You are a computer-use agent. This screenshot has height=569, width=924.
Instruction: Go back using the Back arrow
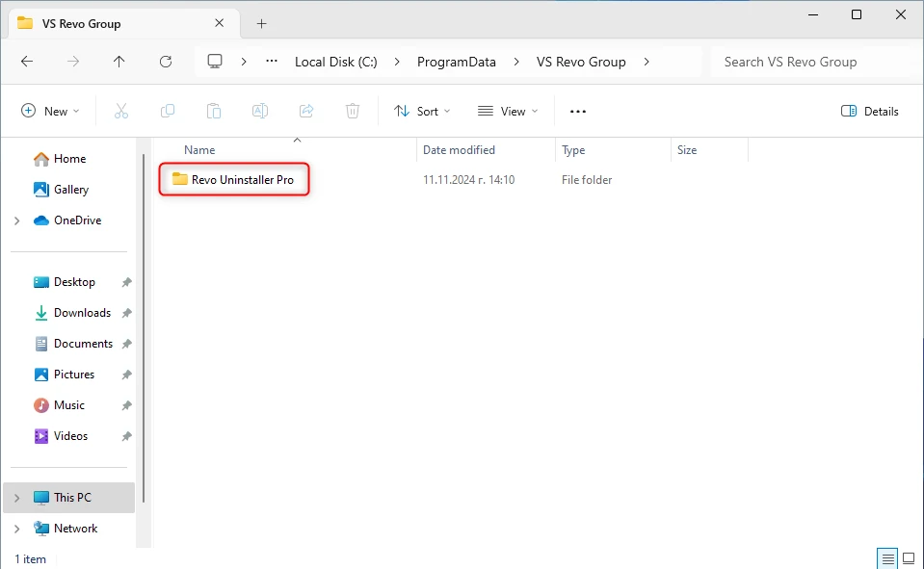[x=27, y=62]
